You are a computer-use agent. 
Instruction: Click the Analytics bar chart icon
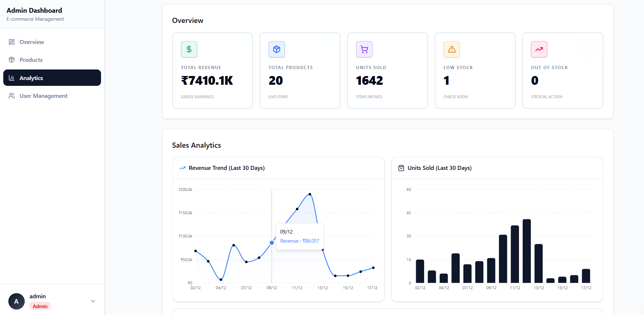[12, 78]
